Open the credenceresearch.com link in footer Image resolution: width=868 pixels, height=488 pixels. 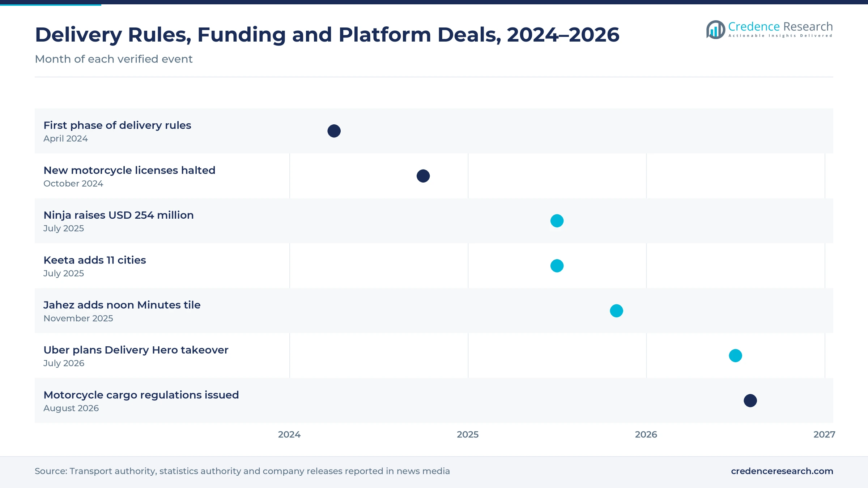click(x=782, y=471)
